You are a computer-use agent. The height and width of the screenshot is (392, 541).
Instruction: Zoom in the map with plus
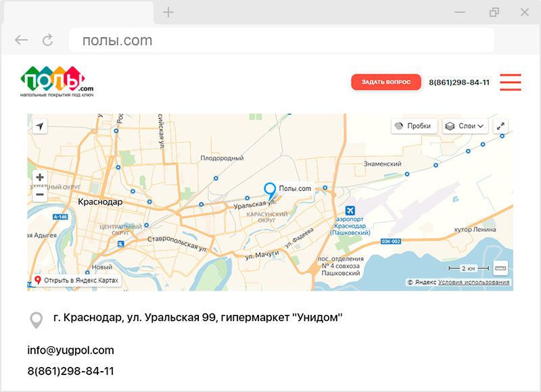click(40, 177)
